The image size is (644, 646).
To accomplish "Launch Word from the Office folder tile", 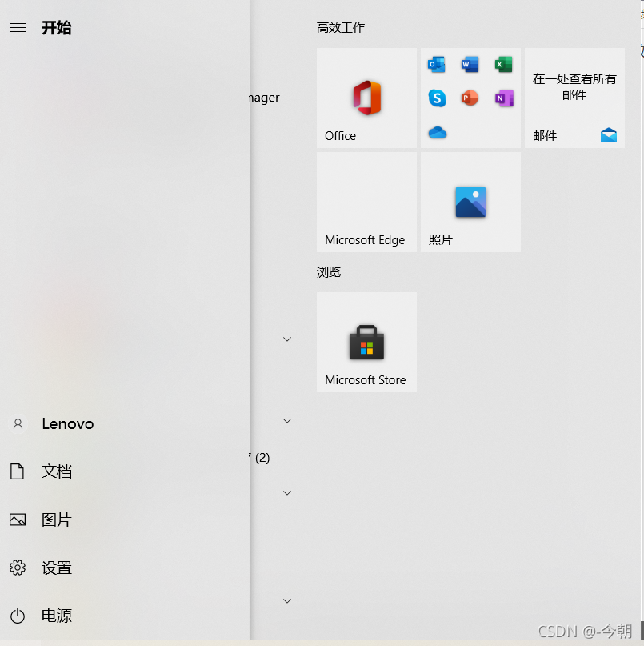I will click(x=470, y=64).
